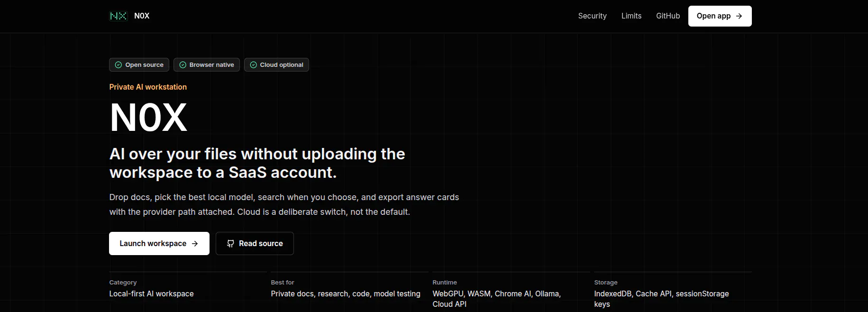Click the checkmark icon on Browser native badge
This screenshot has height=312, width=868.
coord(183,65)
